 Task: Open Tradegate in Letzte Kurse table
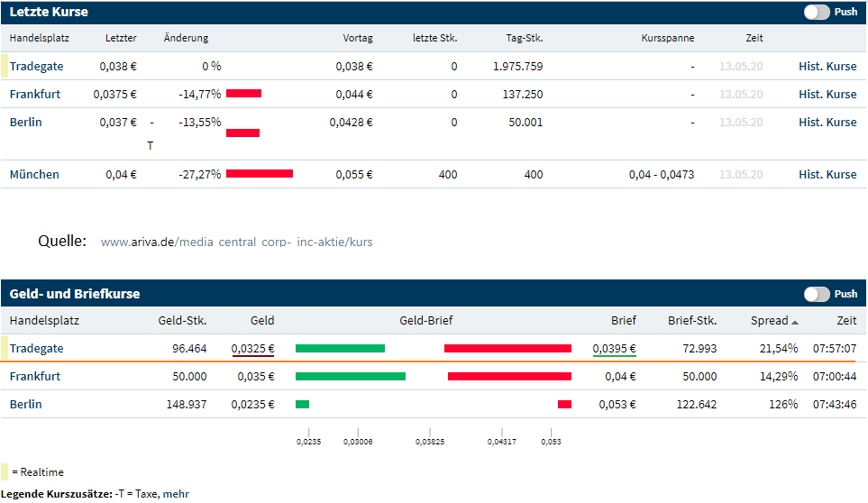[37, 67]
